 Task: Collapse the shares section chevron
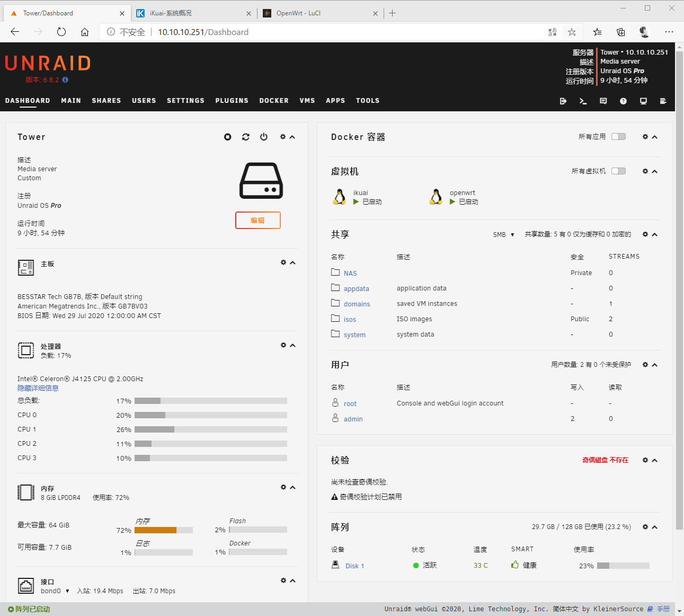click(654, 234)
